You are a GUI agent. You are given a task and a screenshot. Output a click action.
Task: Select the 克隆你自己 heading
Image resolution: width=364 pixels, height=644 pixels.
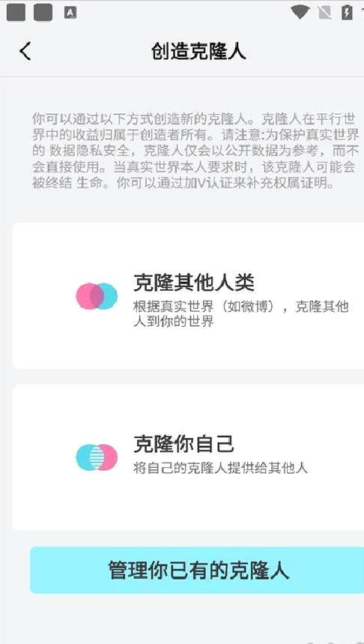pos(183,444)
